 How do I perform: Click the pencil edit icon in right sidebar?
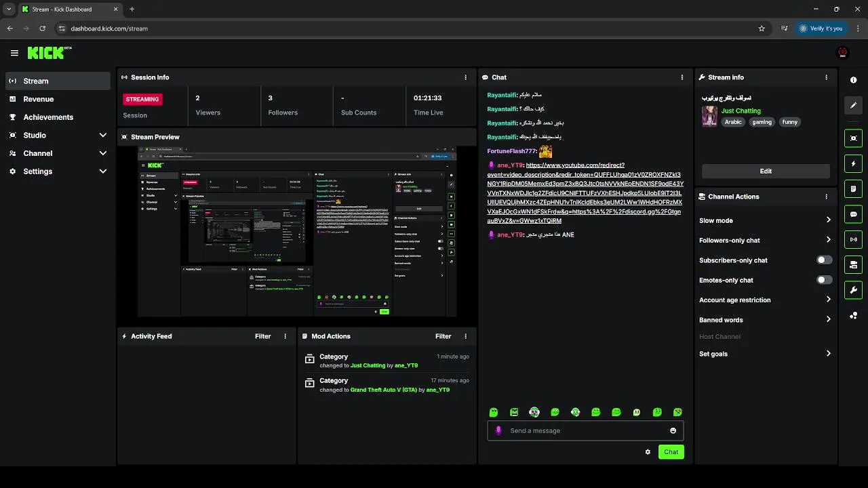point(853,105)
